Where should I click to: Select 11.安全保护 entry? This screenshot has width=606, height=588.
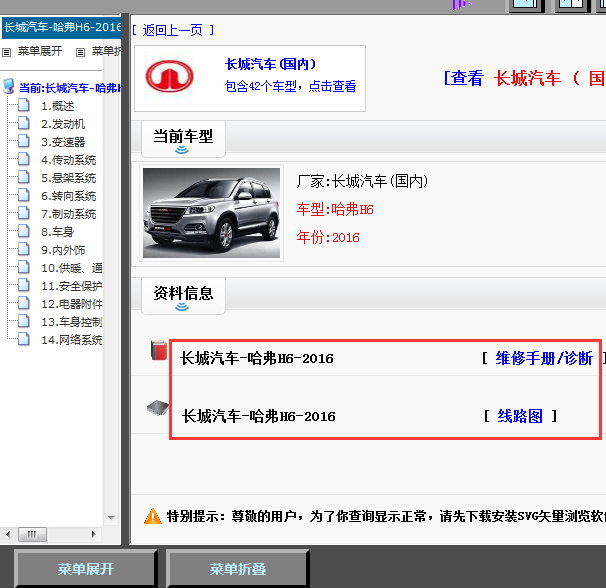[72, 286]
